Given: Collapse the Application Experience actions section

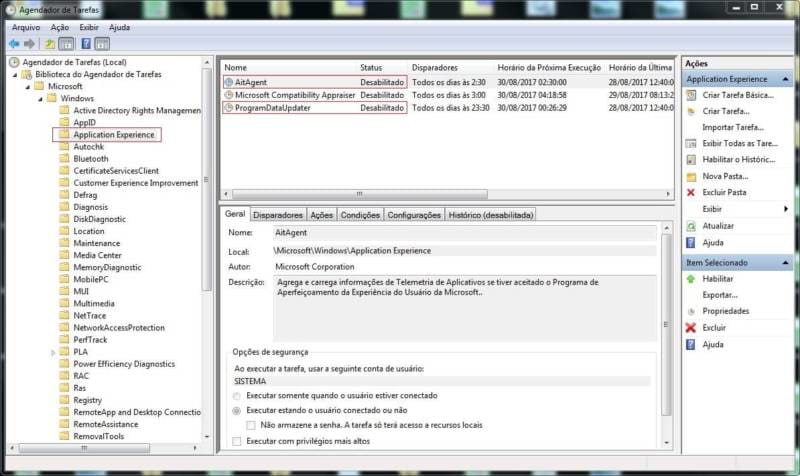Looking at the screenshot, I should click(x=785, y=79).
